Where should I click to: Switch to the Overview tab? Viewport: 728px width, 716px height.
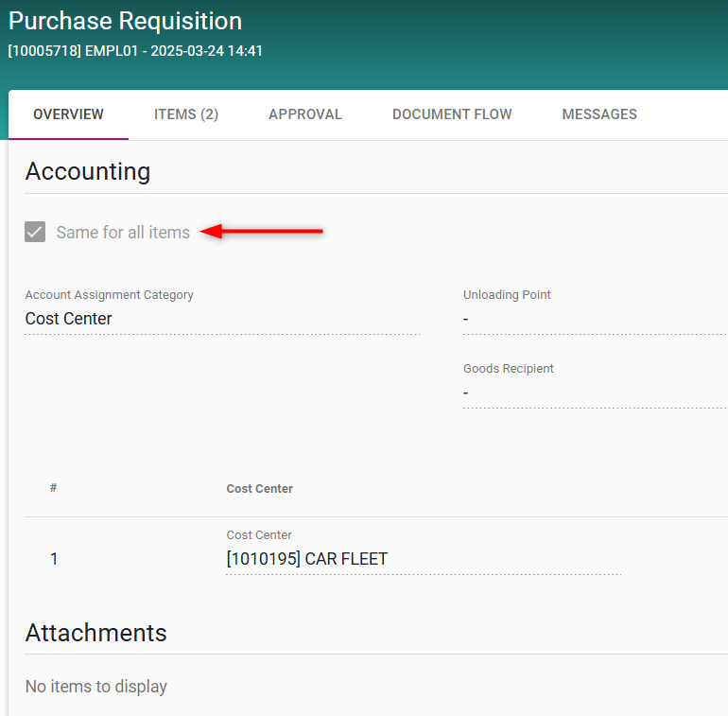68,114
